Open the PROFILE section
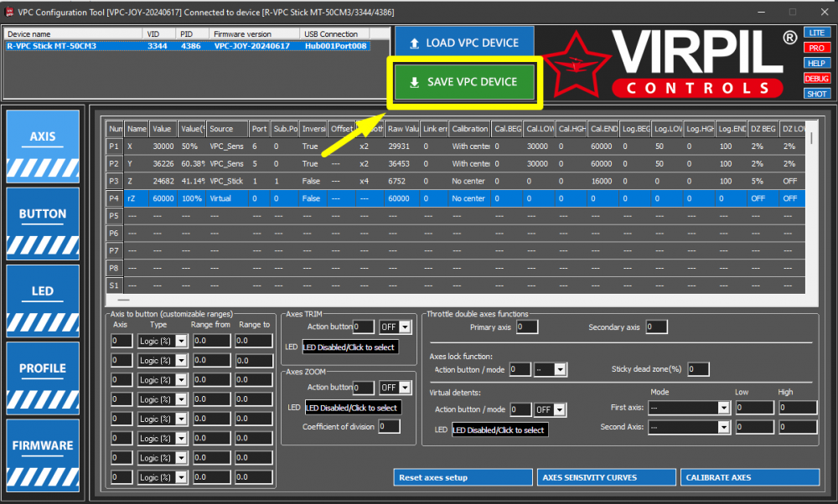 coord(43,378)
